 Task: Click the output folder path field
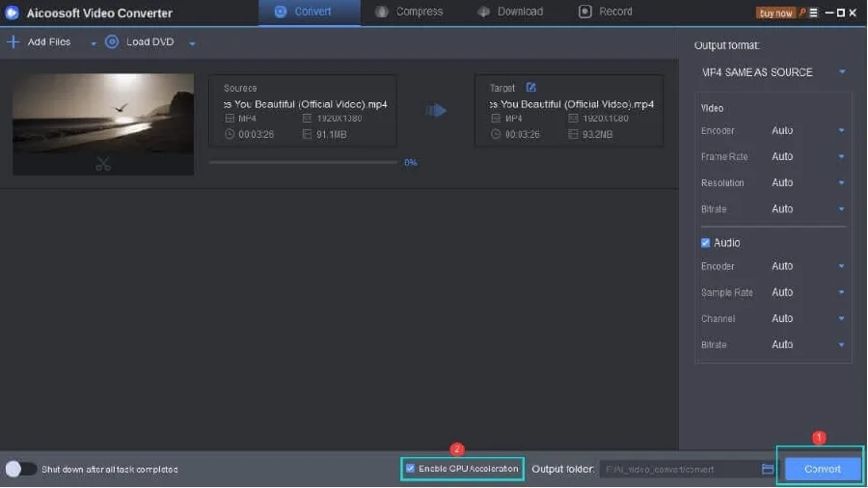tap(679, 469)
